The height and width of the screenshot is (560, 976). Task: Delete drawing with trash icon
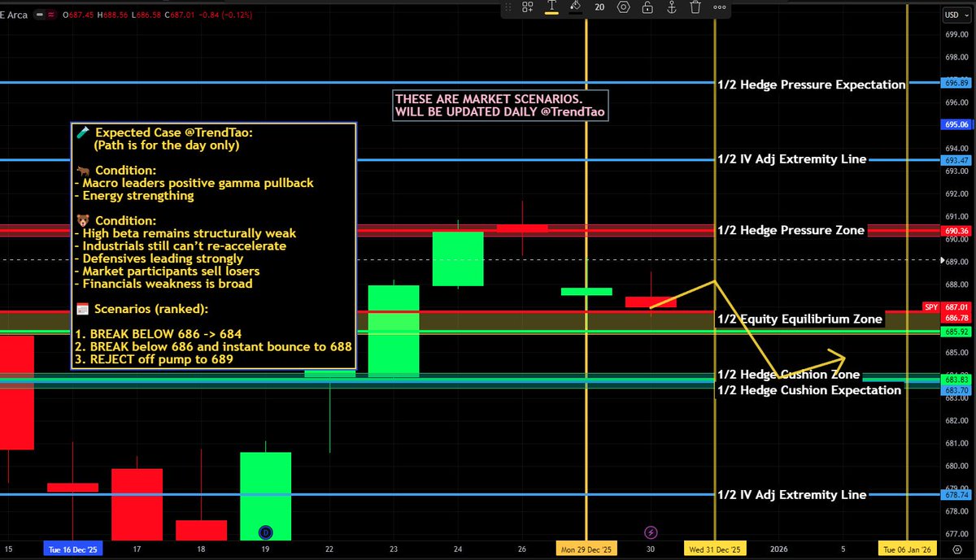(695, 7)
